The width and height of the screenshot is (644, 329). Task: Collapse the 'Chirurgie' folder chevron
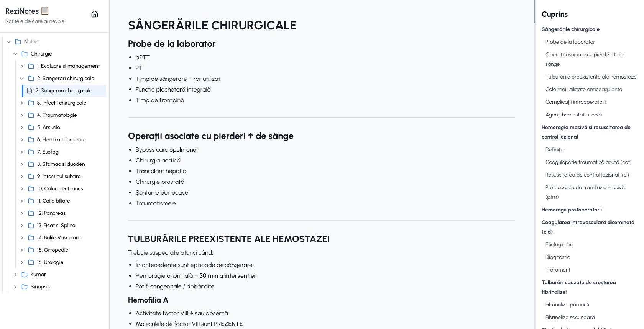pyautogui.click(x=15, y=54)
